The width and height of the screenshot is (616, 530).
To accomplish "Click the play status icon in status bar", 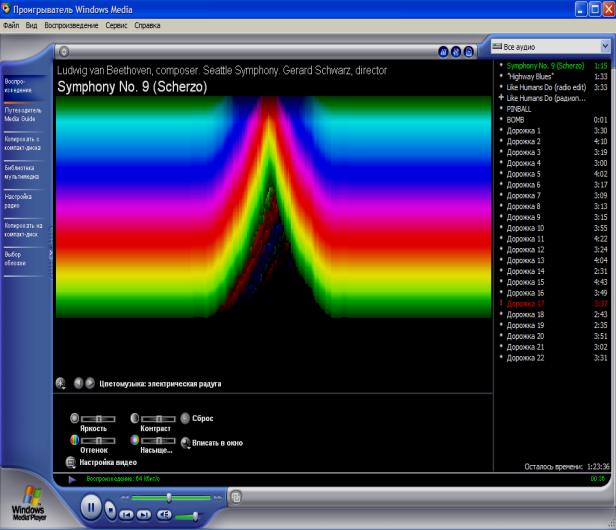I will point(72,479).
